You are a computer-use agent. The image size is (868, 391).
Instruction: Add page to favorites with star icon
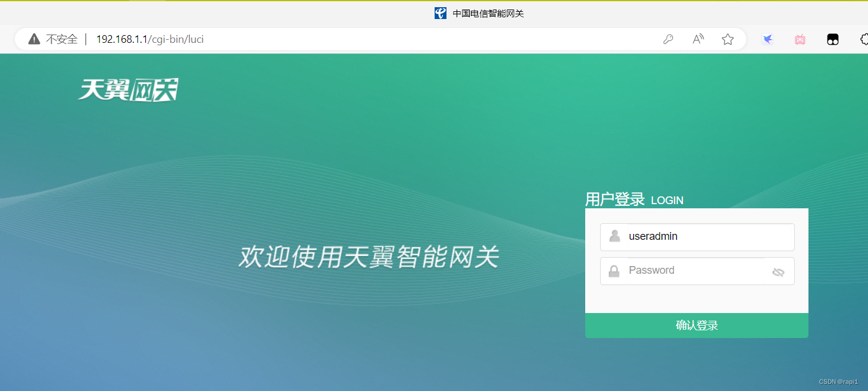click(x=728, y=39)
